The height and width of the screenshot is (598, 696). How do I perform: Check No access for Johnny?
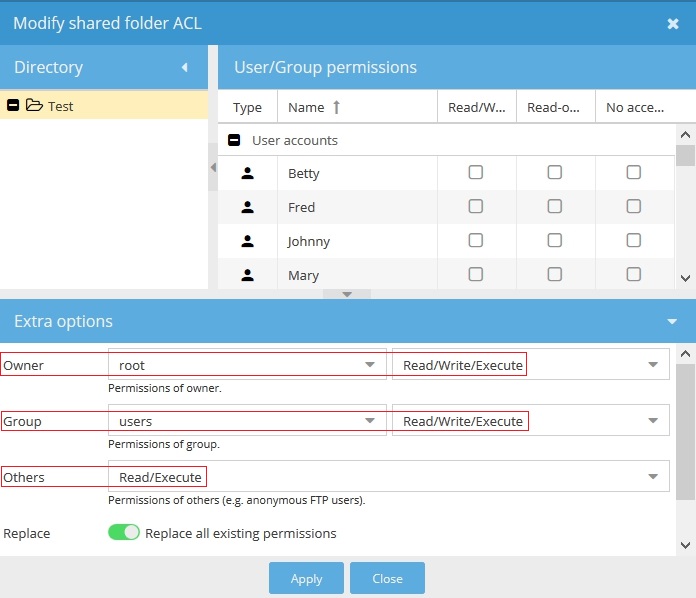click(x=634, y=241)
